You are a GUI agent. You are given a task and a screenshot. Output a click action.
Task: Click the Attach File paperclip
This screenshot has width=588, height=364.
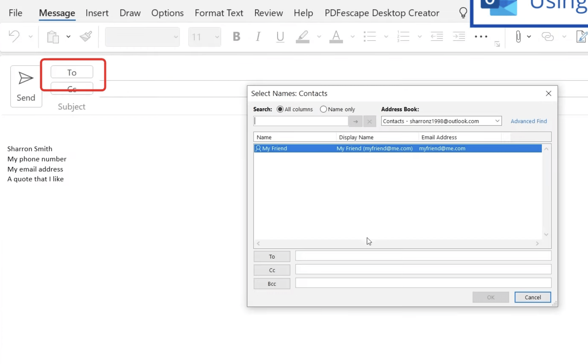tap(518, 37)
